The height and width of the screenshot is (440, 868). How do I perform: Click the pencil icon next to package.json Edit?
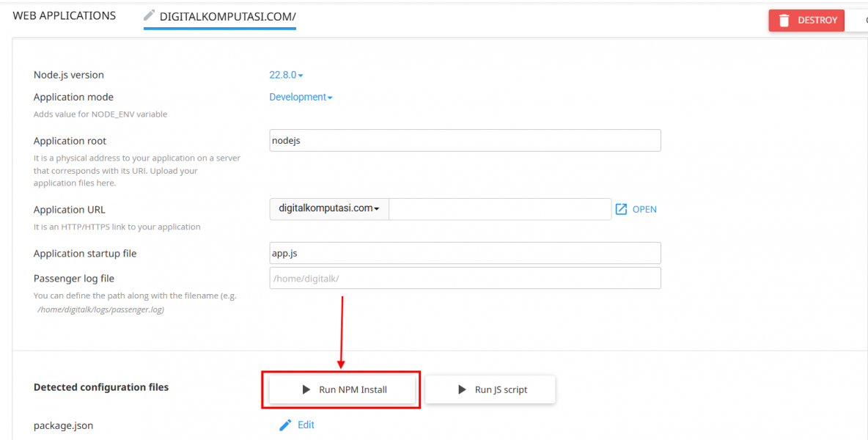point(285,425)
